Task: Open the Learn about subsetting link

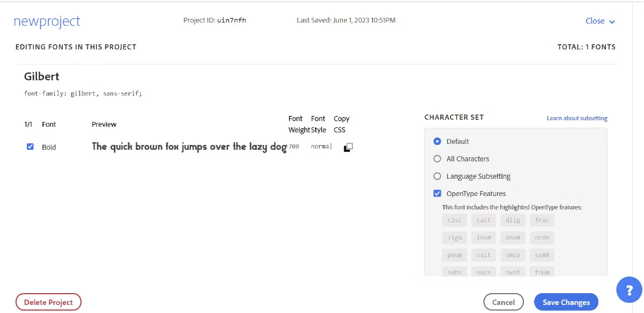Action: [x=577, y=118]
